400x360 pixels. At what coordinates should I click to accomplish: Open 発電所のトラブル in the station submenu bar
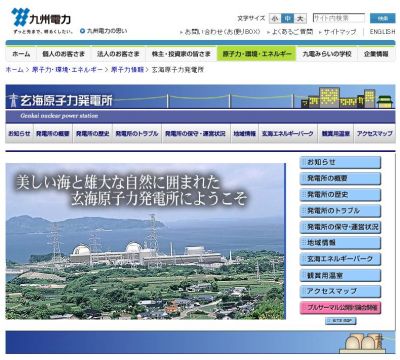pyautogui.click(x=137, y=133)
